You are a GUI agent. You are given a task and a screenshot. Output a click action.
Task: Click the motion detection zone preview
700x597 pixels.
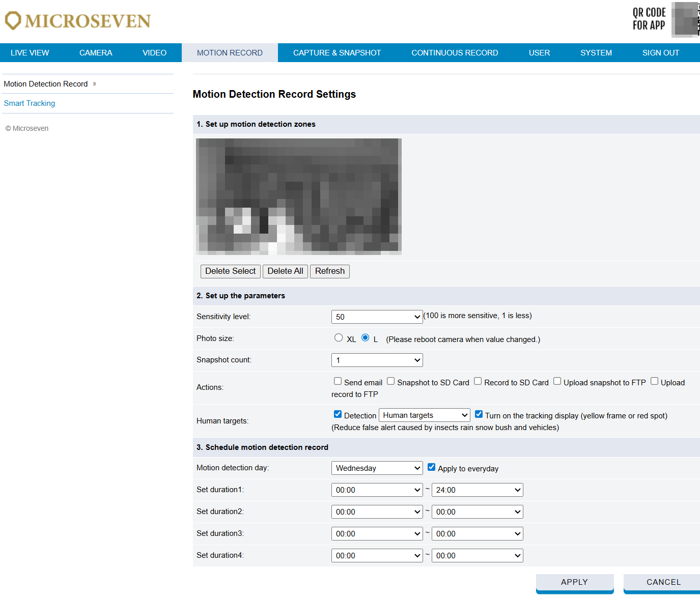(299, 196)
